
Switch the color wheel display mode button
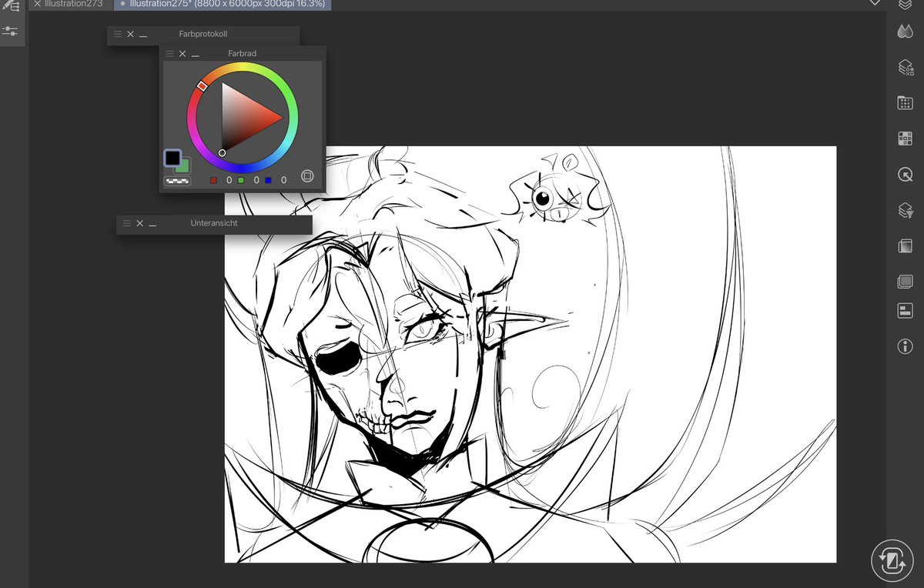[307, 175]
